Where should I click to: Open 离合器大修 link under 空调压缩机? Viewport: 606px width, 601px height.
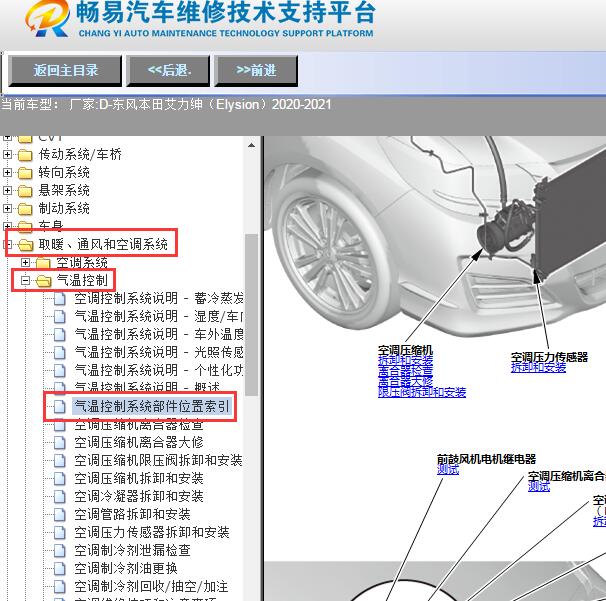coord(405,382)
